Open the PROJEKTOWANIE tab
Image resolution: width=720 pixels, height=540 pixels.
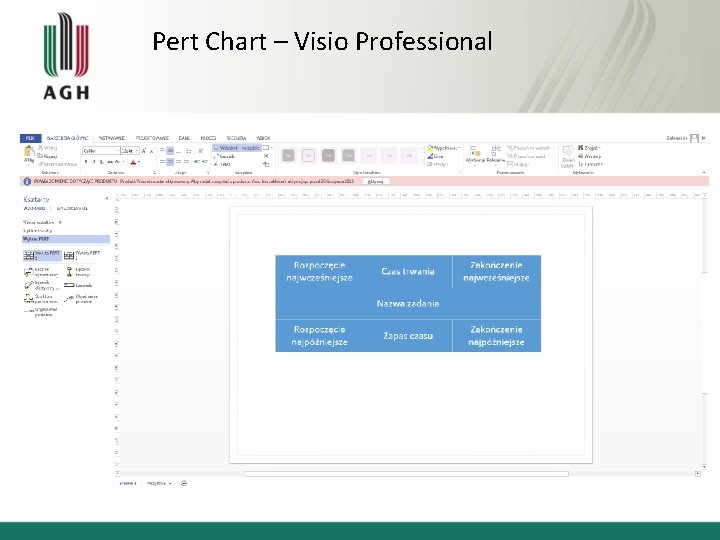(x=152, y=138)
